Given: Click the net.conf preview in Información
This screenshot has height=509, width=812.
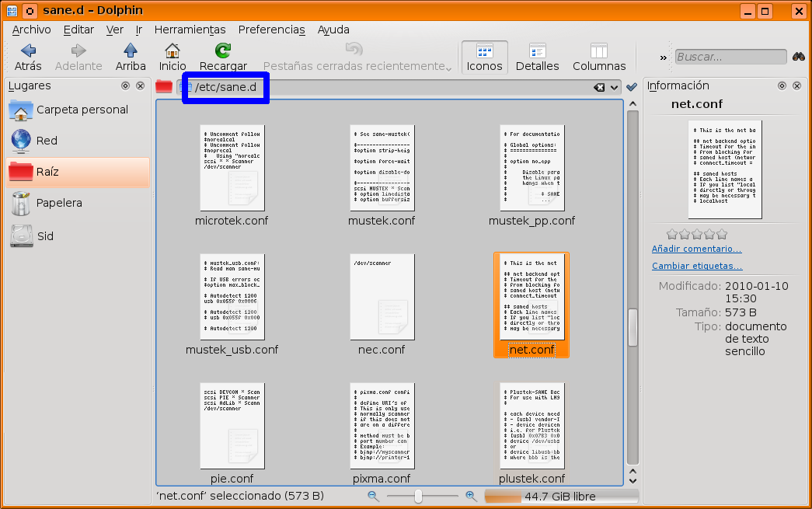Looking at the screenshot, I should coord(725,169).
